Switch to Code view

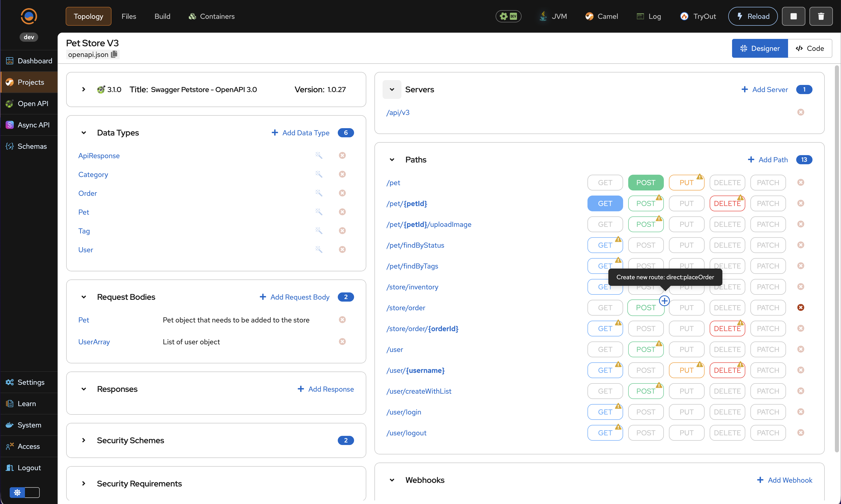810,48
